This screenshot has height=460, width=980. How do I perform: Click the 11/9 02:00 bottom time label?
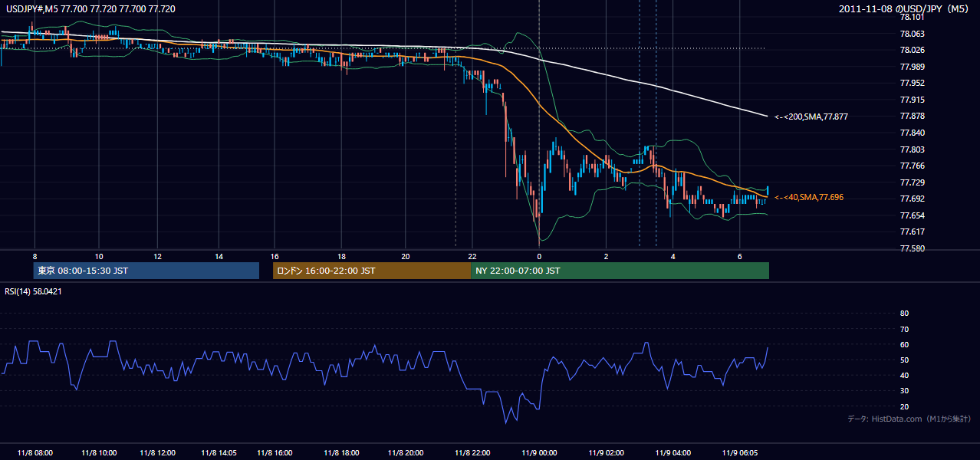[x=606, y=453]
